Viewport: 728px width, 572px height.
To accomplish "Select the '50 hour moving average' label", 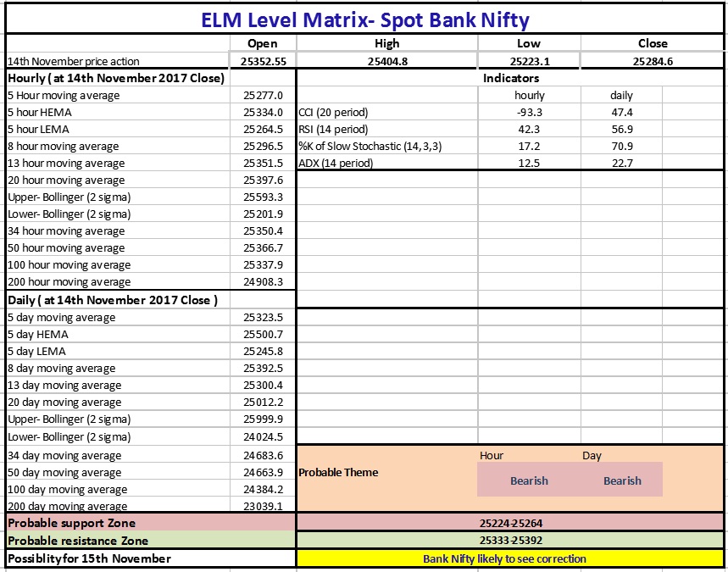I will pos(66,248).
